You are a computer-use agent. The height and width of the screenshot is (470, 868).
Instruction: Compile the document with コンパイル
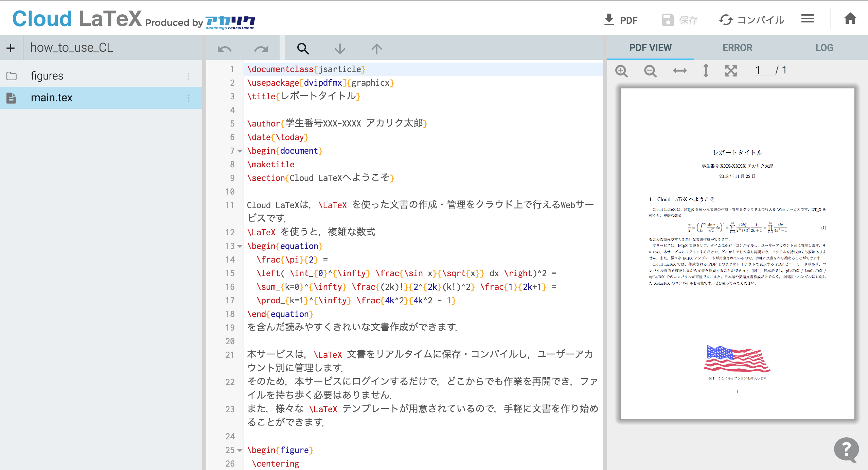click(751, 20)
